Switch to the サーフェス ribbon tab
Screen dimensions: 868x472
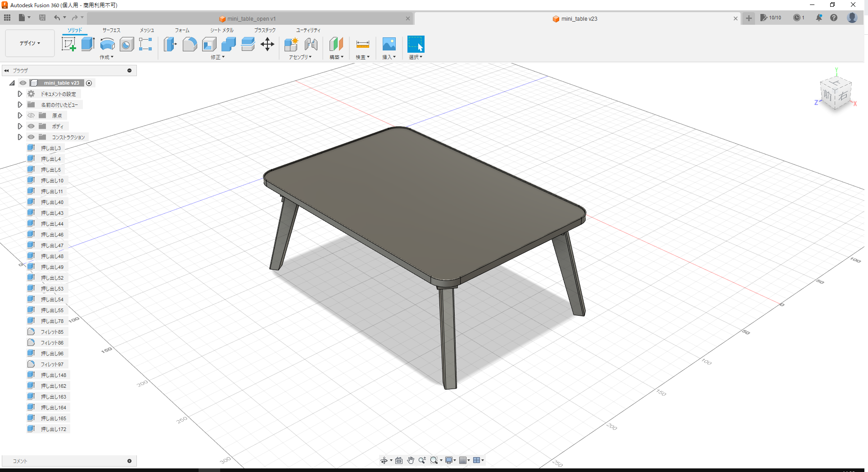(x=111, y=30)
